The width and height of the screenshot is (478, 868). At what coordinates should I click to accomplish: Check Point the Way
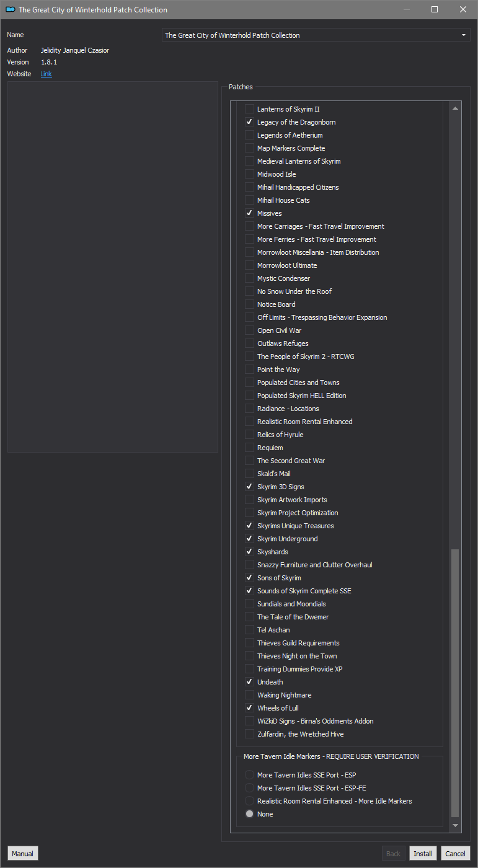(249, 370)
